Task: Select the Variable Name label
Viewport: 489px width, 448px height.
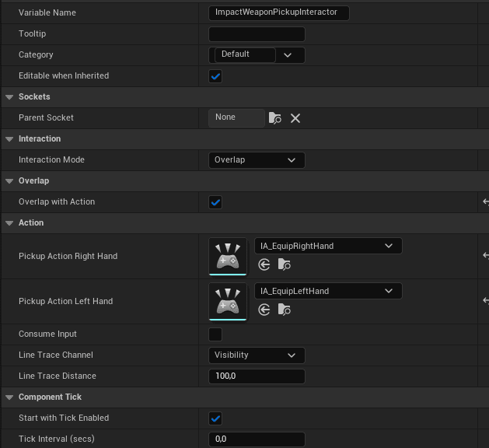Action: [47, 12]
